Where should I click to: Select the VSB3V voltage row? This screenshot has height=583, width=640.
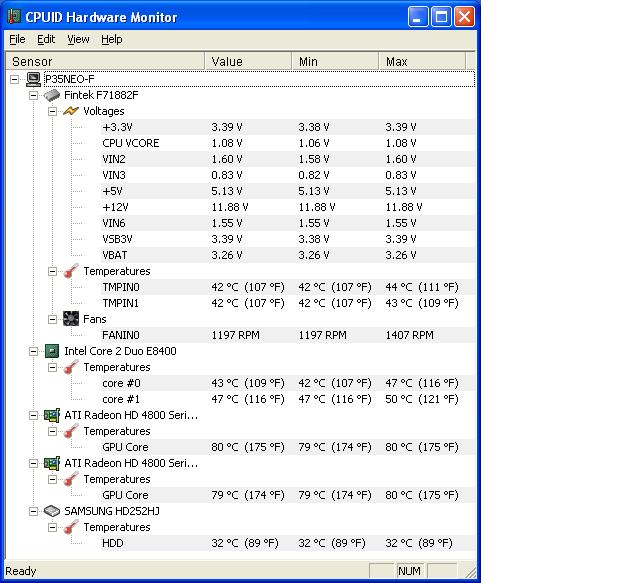(288, 239)
